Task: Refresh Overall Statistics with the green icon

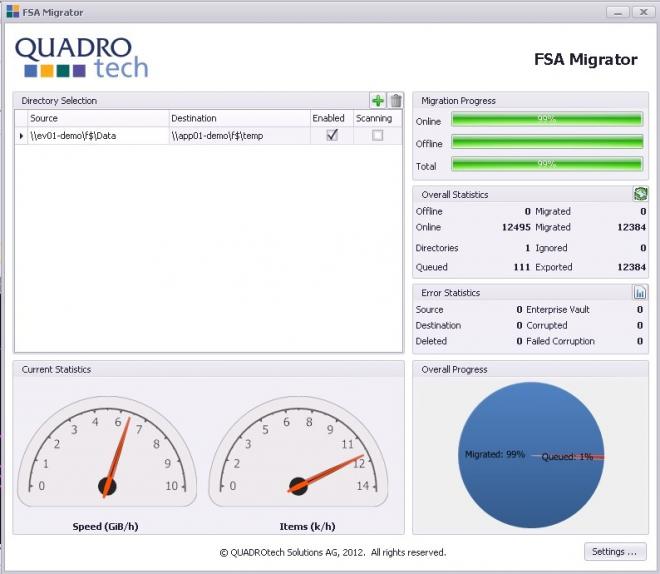Action: (x=641, y=194)
